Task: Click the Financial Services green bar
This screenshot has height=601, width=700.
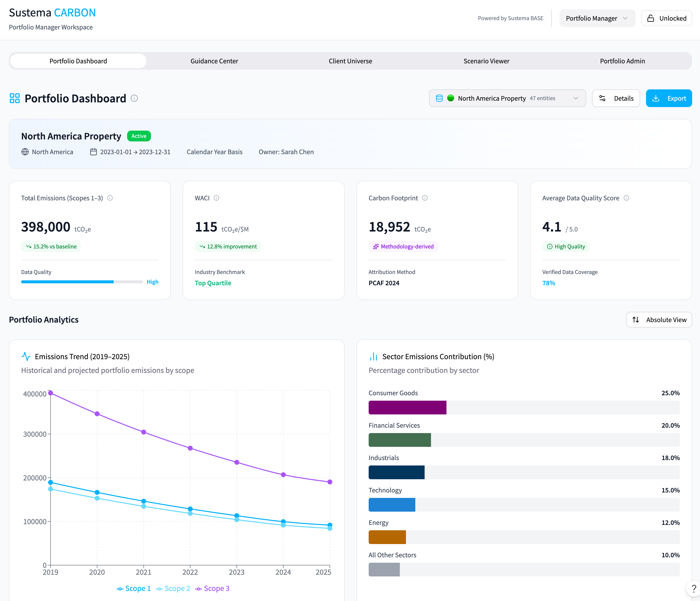Action: 400,440
